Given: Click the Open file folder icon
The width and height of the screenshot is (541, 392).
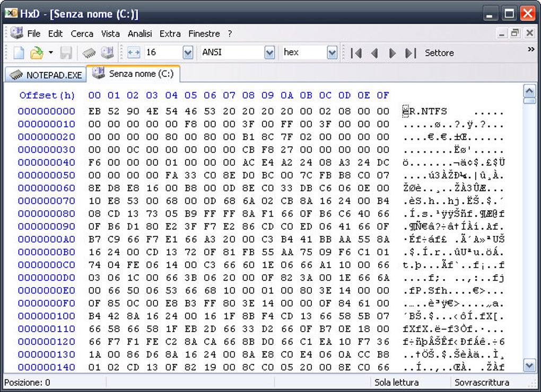Looking at the screenshot, I should [x=37, y=52].
